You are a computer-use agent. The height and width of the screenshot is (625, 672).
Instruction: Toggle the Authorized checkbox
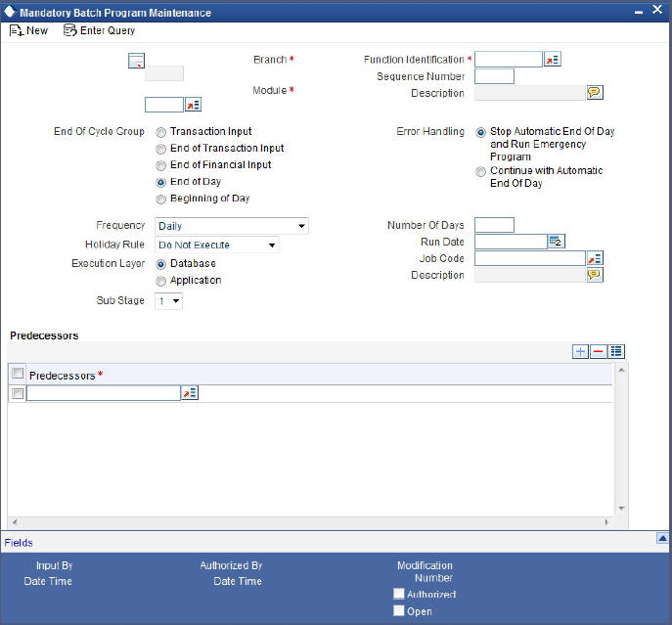[x=398, y=594]
